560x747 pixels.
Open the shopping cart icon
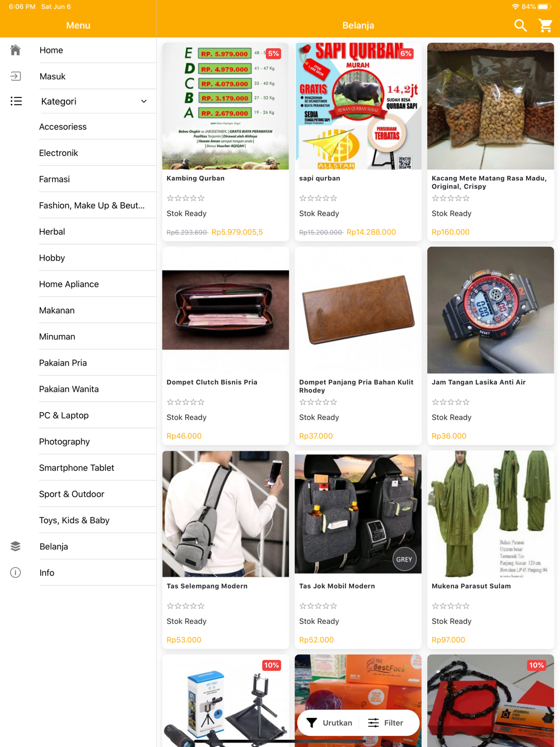click(545, 25)
